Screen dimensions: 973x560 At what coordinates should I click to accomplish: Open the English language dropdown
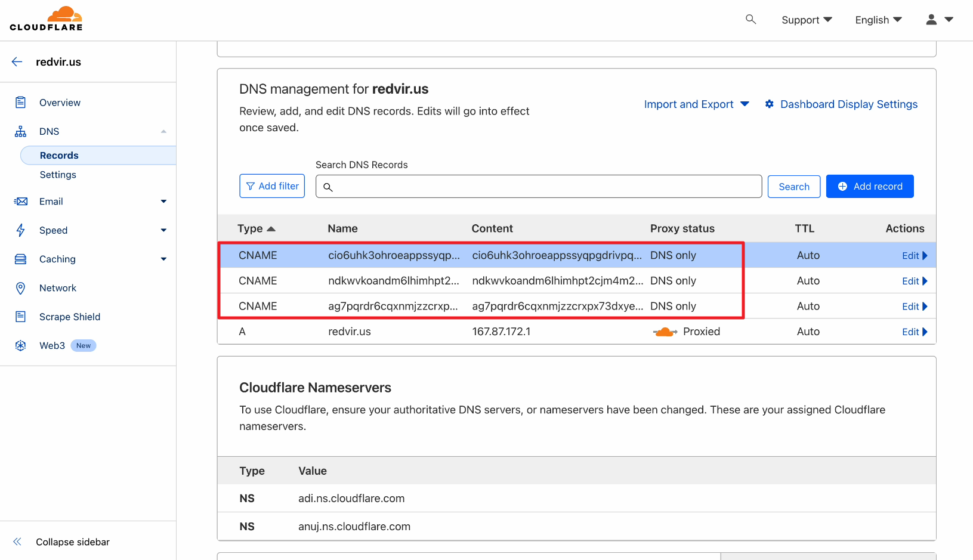878,20
